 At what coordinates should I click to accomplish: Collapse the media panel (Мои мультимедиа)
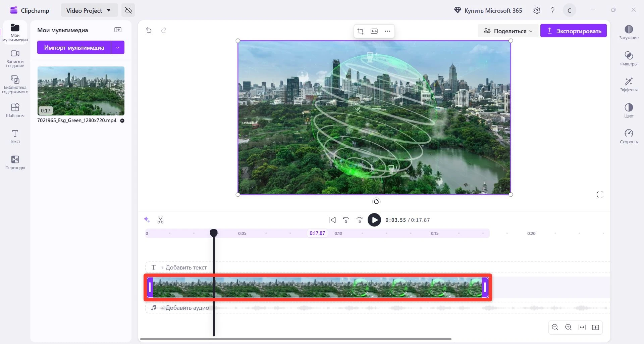tap(118, 30)
